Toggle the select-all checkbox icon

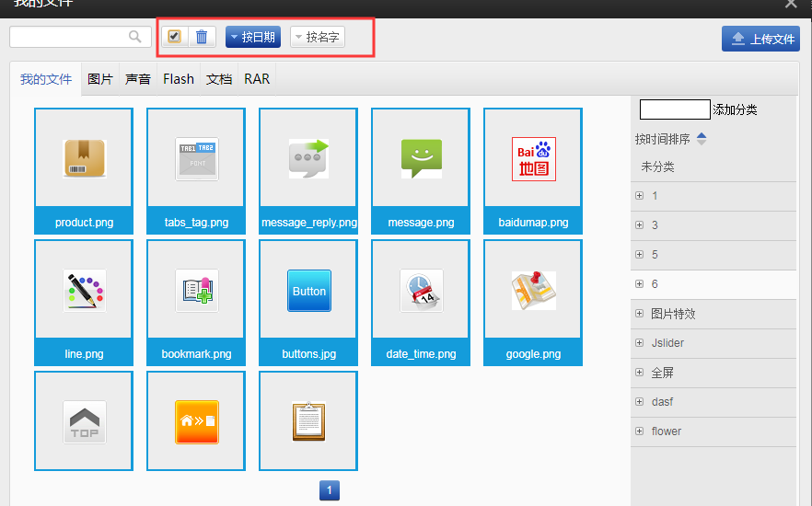click(x=175, y=37)
